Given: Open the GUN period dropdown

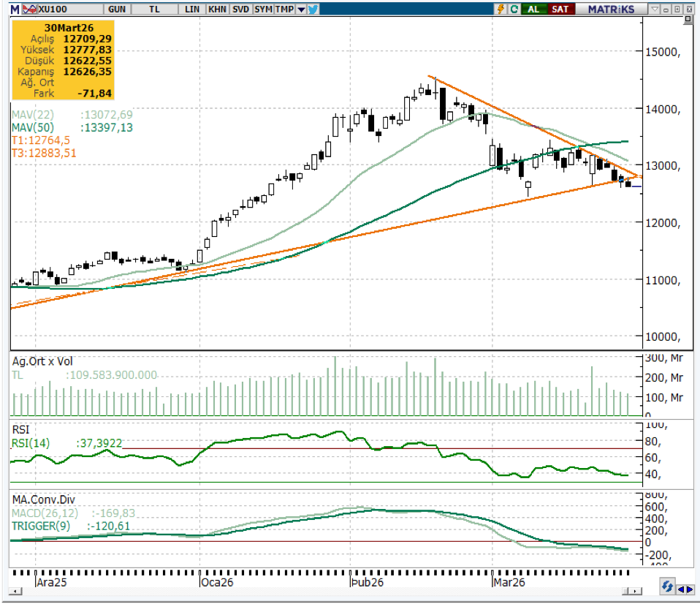Looking at the screenshot, I should (115, 9).
